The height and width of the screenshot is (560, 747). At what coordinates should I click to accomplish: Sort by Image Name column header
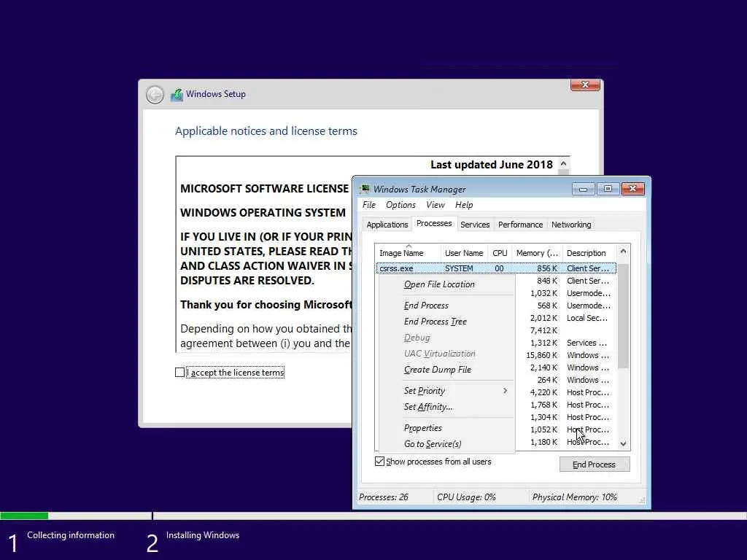409,253
